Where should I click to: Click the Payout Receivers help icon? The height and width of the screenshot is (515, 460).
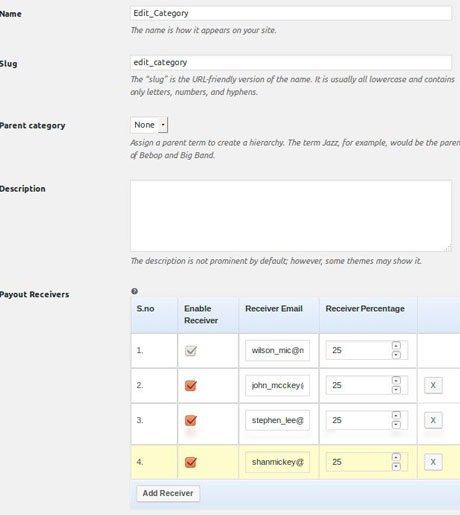(x=134, y=291)
